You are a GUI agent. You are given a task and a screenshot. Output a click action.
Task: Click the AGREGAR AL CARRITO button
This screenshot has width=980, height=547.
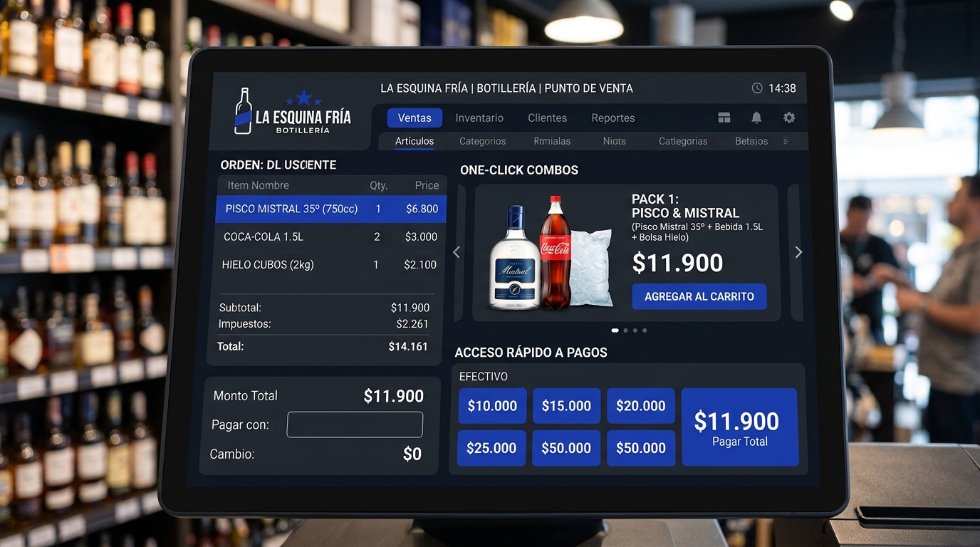(699, 296)
